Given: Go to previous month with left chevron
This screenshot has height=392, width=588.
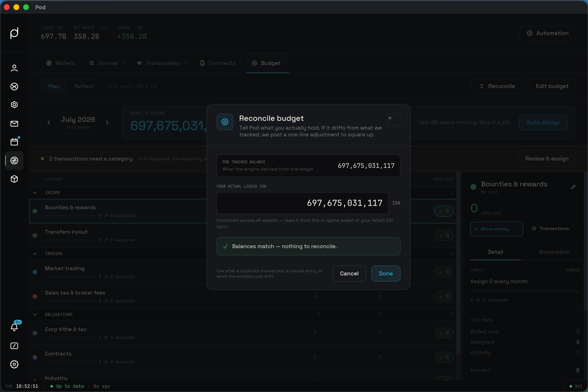Looking at the screenshot, I should coord(49,122).
